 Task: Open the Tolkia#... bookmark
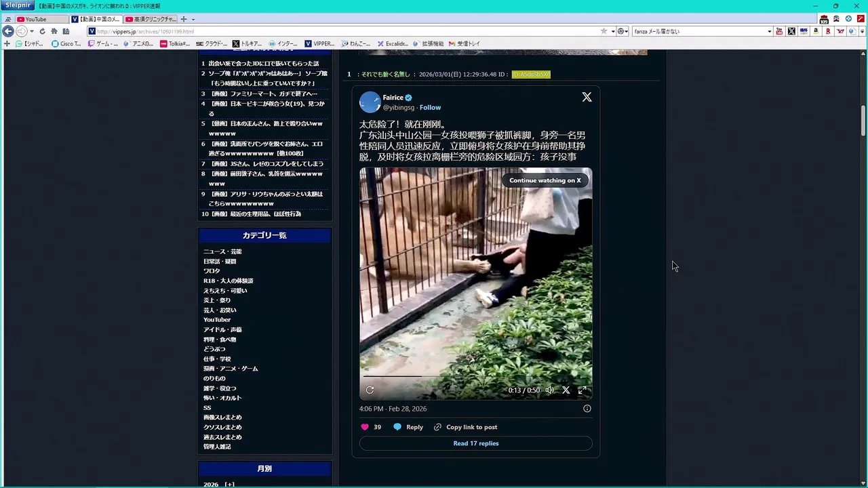pos(175,43)
